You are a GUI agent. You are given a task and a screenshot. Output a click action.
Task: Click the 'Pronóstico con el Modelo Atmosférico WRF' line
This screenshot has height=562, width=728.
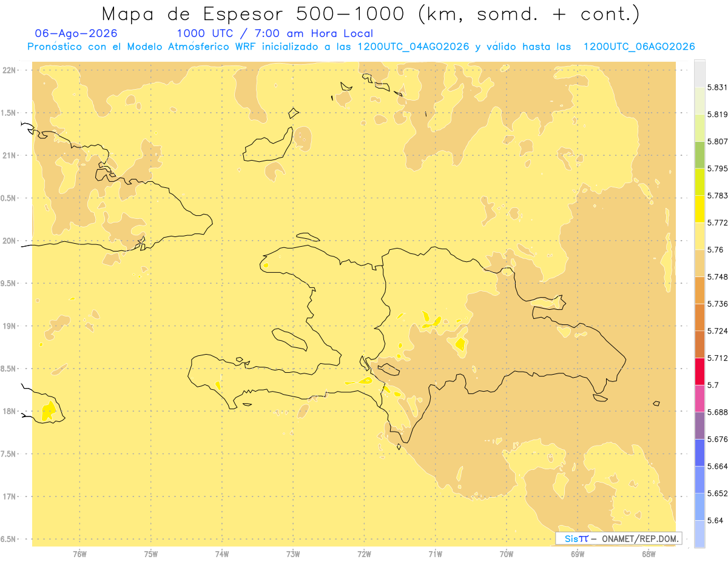(361, 47)
